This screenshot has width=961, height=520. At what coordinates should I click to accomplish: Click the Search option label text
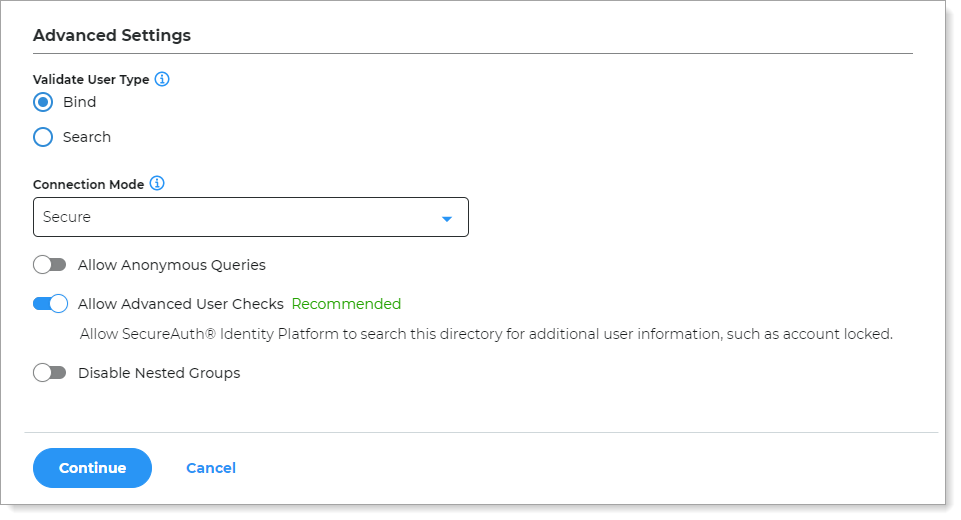(87, 137)
